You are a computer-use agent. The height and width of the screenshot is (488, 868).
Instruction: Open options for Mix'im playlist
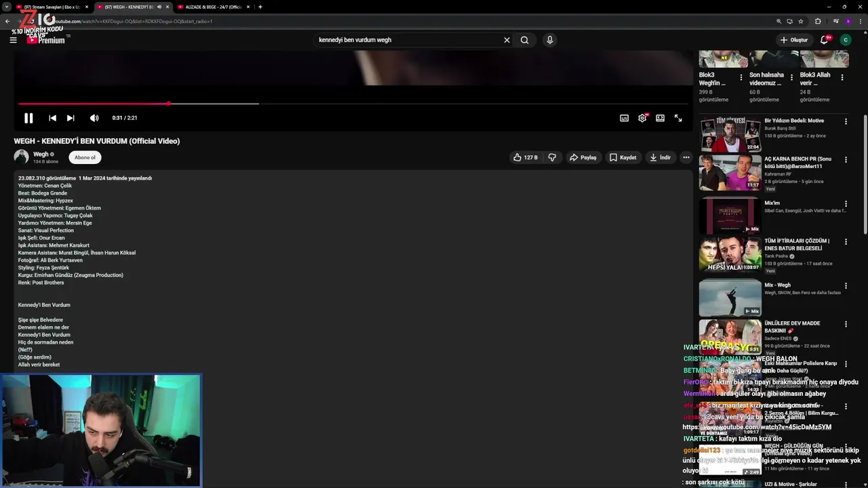coord(846,203)
